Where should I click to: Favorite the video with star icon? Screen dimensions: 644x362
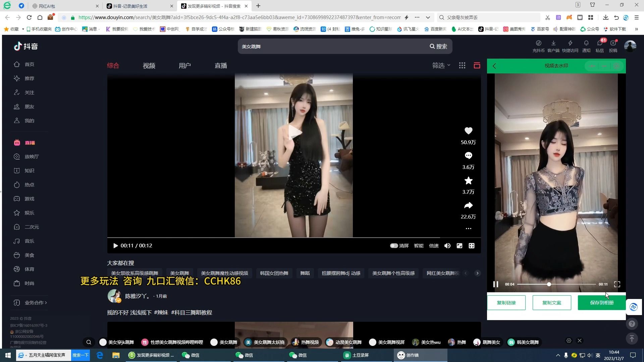468,181
